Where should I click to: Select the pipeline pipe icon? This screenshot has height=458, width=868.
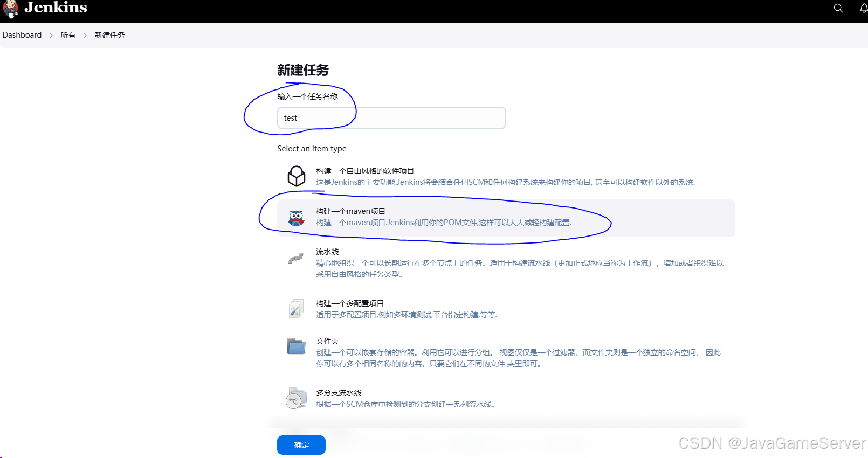[296, 259]
